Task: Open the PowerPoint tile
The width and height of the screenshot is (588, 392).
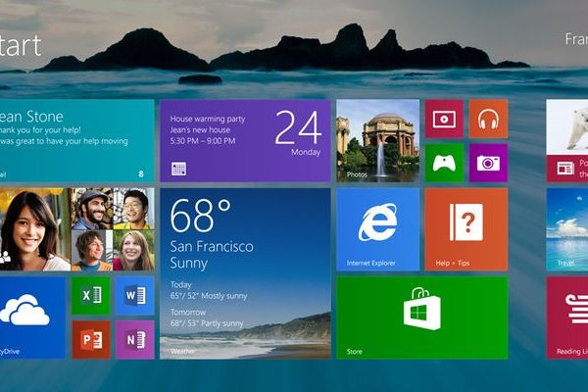Action: tap(91, 339)
